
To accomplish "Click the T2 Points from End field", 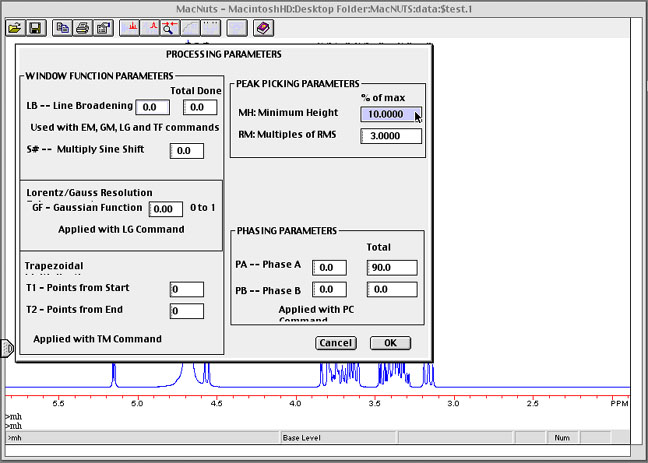I will pos(187,311).
